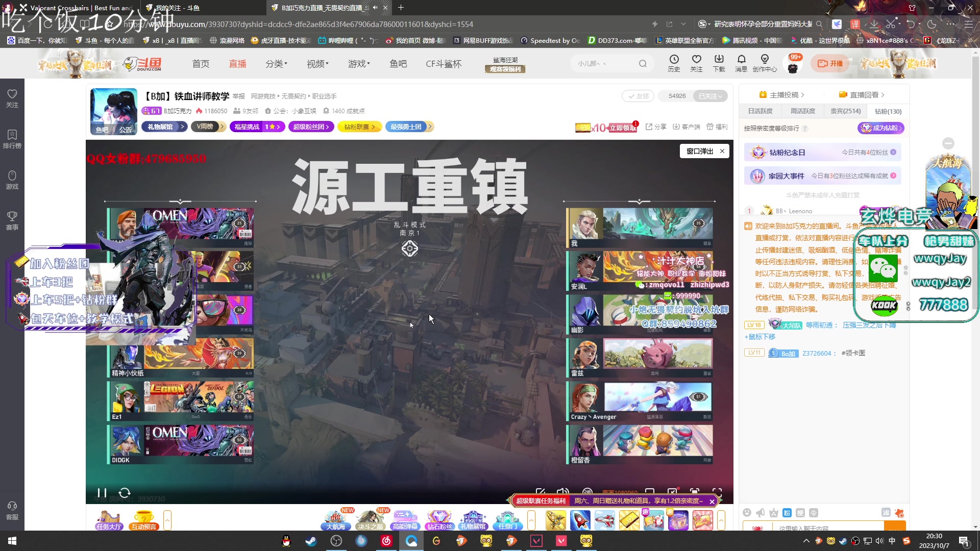Click 成为钻粉 become diamond fan button
980x551 pixels.
click(880, 128)
